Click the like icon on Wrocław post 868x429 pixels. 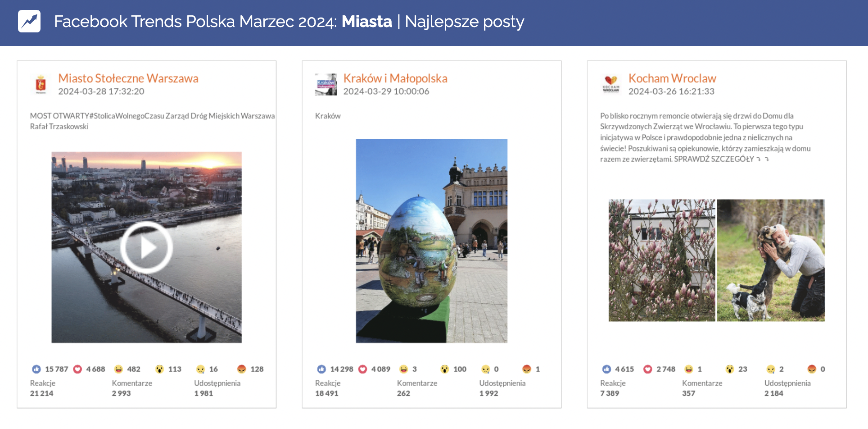(x=606, y=369)
